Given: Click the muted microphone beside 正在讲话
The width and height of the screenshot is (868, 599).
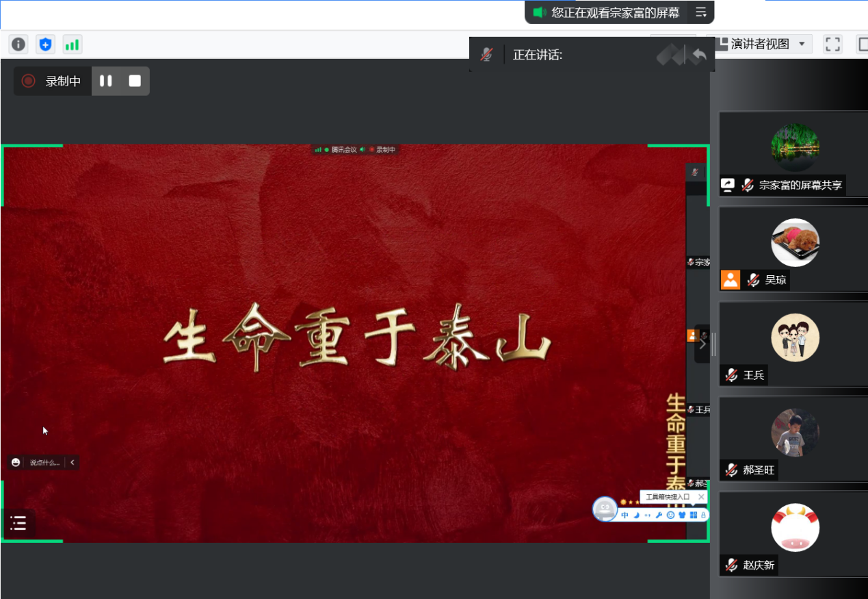Looking at the screenshot, I should [x=486, y=55].
